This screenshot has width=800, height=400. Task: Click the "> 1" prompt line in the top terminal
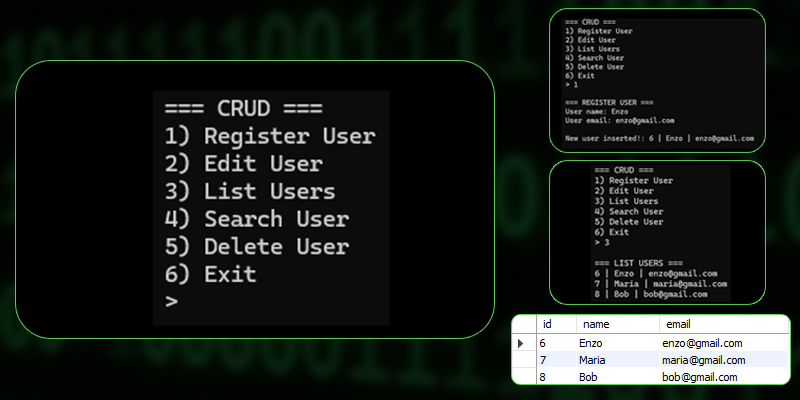click(x=571, y=85)
